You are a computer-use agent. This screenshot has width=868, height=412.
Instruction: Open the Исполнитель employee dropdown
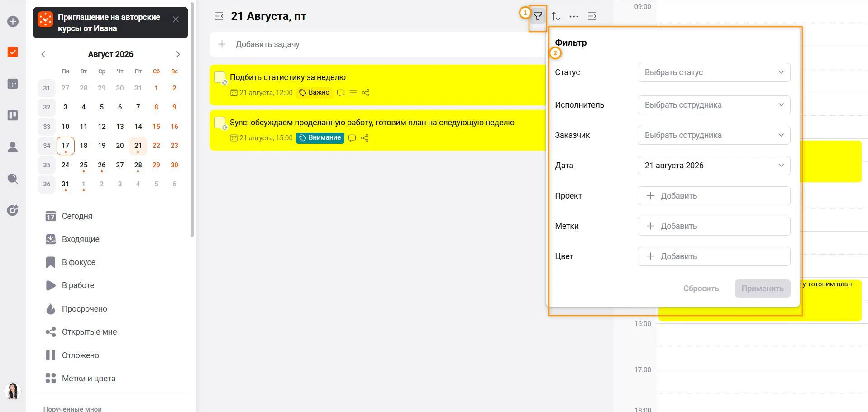coord(714,105)
